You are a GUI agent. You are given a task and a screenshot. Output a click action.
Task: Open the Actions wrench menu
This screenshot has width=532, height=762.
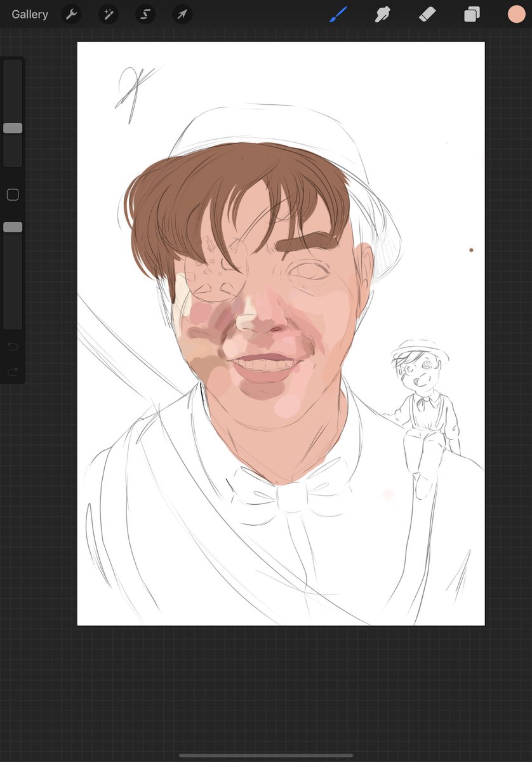pyautogui.click(x=71, y=14)
